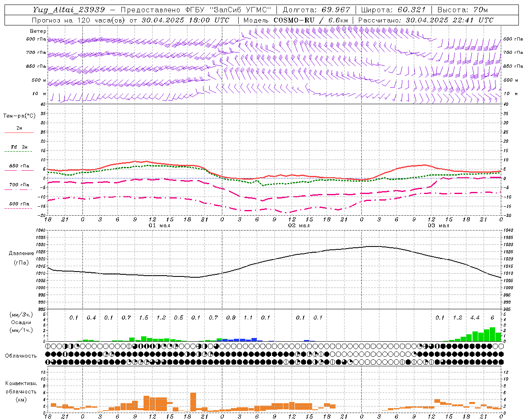Click the latitude value Широта: 60.321
This screenshot has height=420, width=525.
(393, 10)
